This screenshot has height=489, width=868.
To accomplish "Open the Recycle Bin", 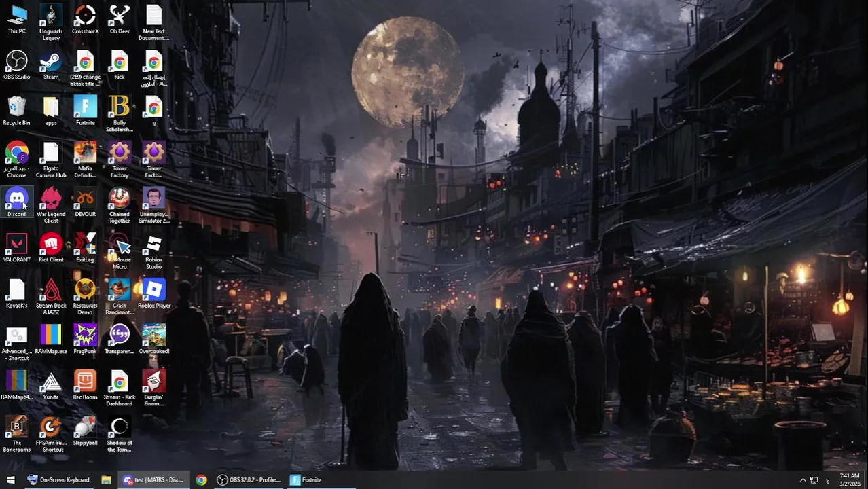I will pos(16,111).
